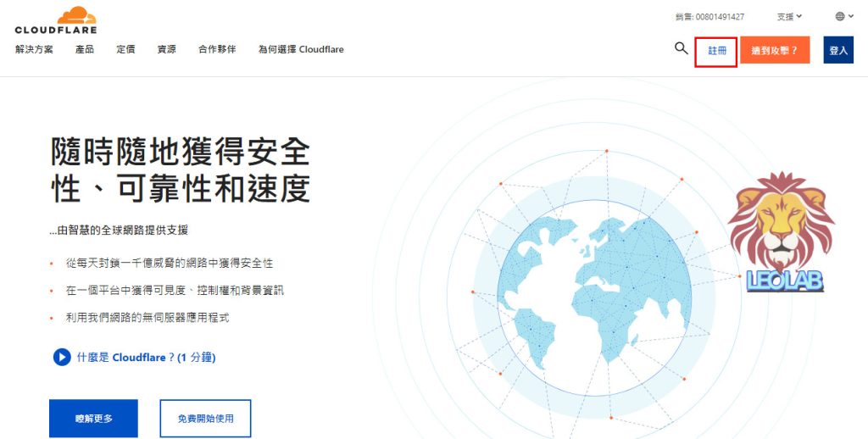Play the 什麼是 Cloudflare video icon
Image resolution: width=868 pixels, height=439 pixels.
click(x=62, y=357)
